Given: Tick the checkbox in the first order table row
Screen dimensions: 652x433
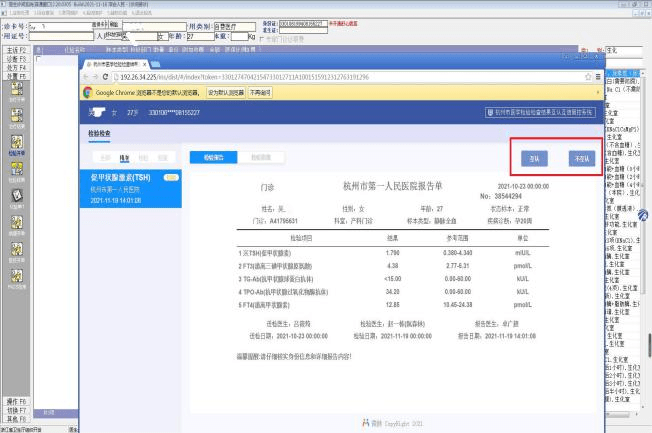Looking at the screenshot, I should pyautogui.click(x=38, y=59).
